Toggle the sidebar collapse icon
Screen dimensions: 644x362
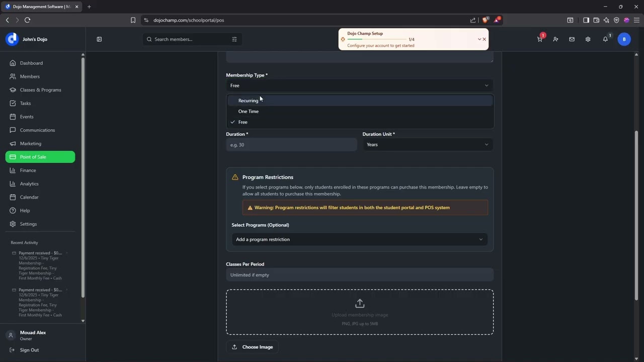(99, 39)
